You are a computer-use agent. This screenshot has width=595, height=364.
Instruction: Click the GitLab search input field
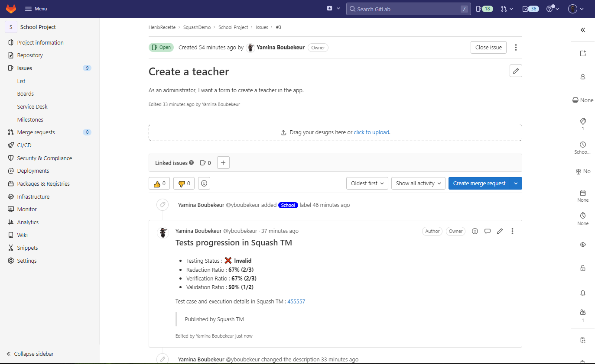click(408, 9)
